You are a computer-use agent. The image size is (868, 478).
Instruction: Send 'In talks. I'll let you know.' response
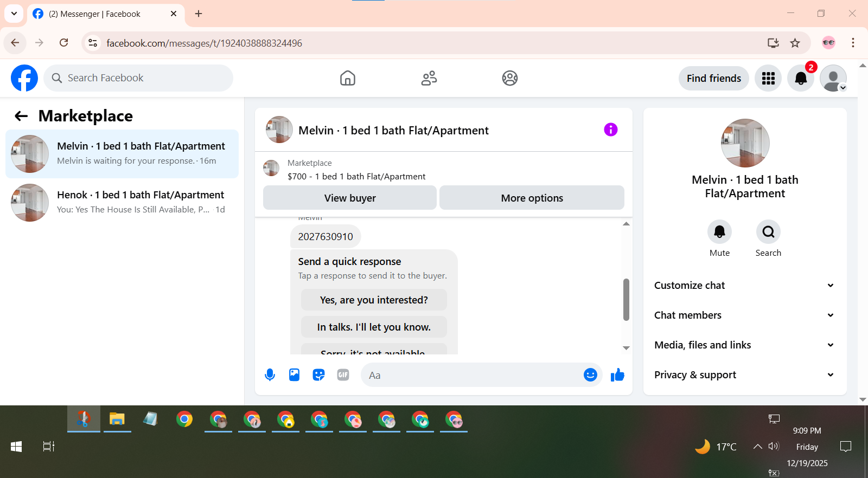pyautogui.click(x=374, y=327)
